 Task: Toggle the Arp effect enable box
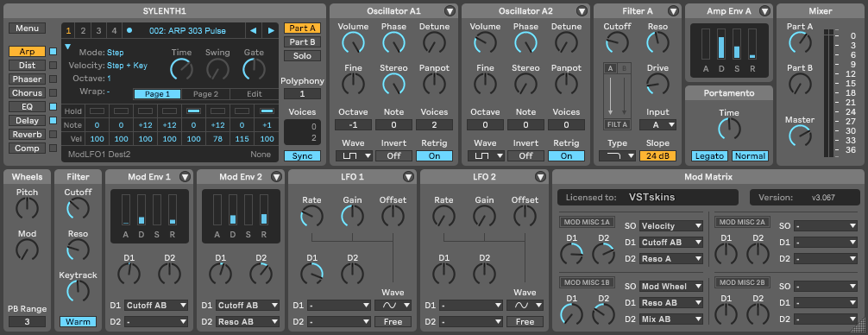(53, 52)
